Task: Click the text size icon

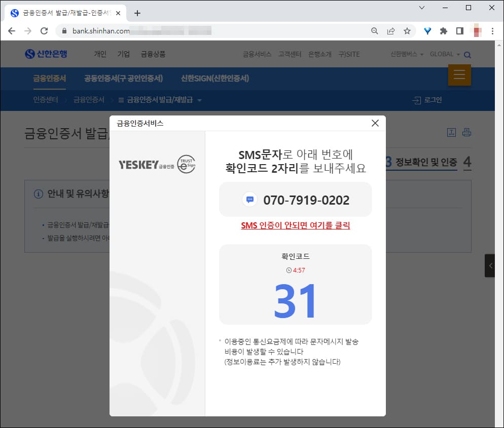Action: 451,132
